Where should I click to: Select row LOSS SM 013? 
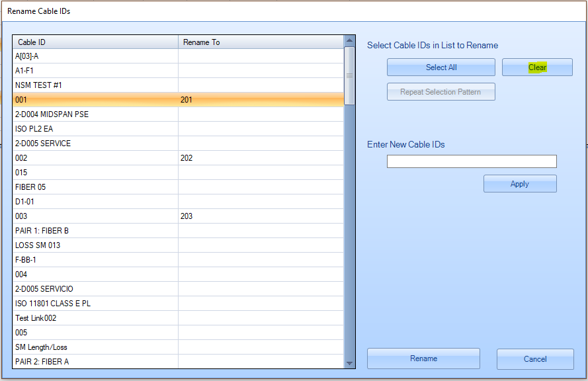[178, 245]
